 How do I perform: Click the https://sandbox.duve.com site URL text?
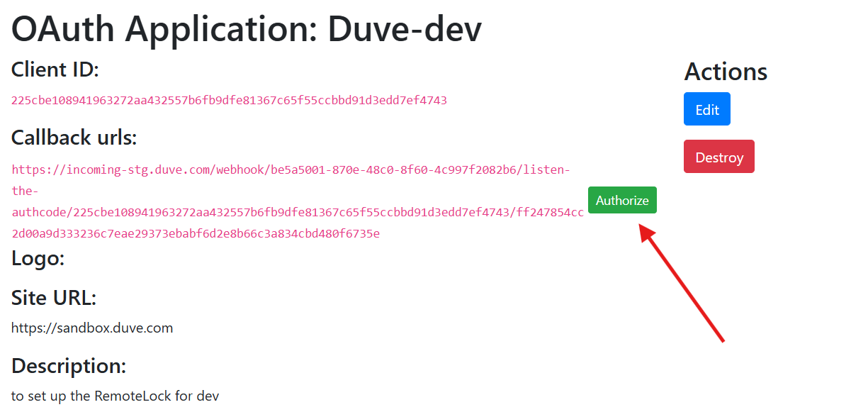coord(92,328)
